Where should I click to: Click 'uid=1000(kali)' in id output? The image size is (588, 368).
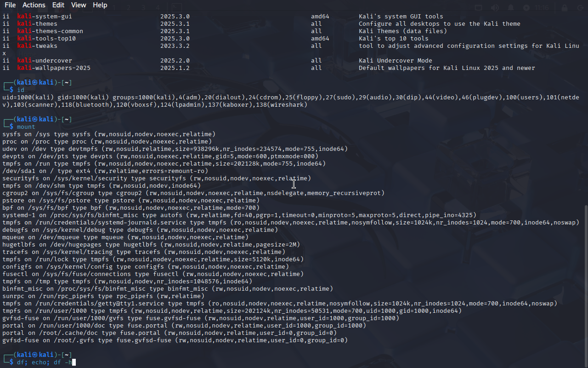click(x=28, y=98)
